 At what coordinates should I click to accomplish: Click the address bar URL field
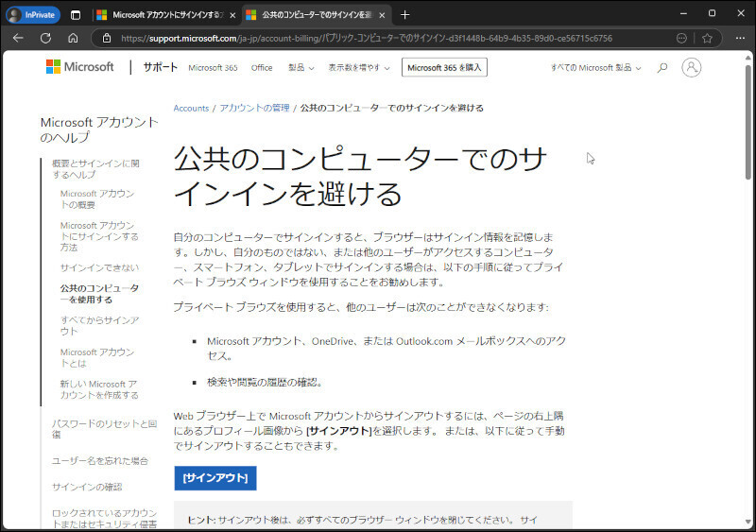[367, 38]
